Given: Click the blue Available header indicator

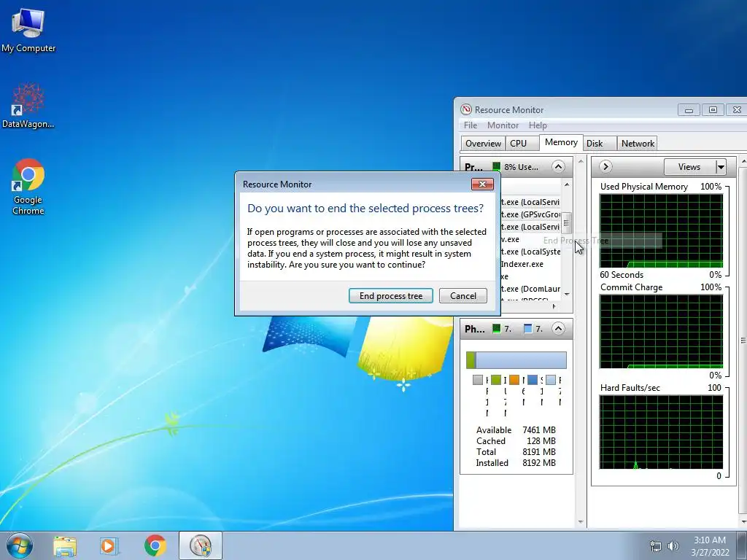Looking at the screenshot, I should (x=527, y=329).
